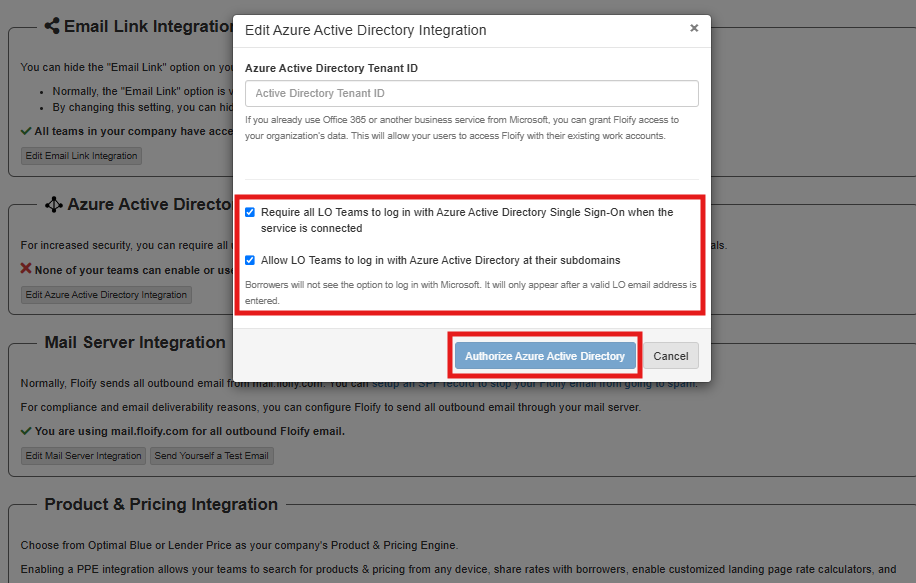Click green checkmark beside mail.floify.com status

pos(26,431)
